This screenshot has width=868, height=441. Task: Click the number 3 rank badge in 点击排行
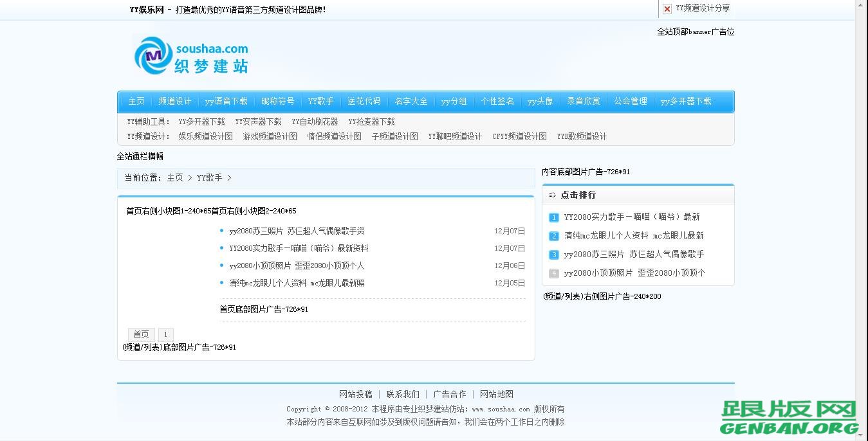(553, 255)
